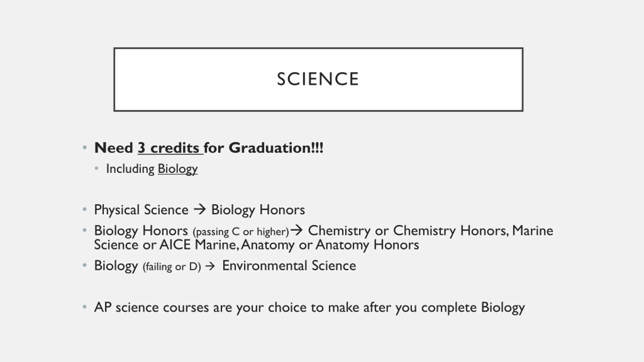Click the SCIENCE title text
Image resolution: width=644 pixels, height=362 pixels.
click(318, 79)
